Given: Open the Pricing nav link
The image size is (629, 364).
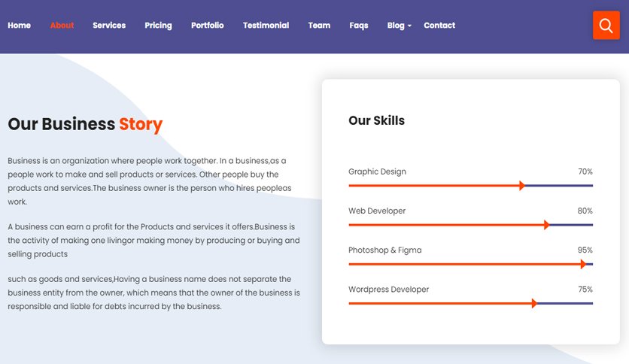Looking at the screenshot, I should tap(158, 26).
